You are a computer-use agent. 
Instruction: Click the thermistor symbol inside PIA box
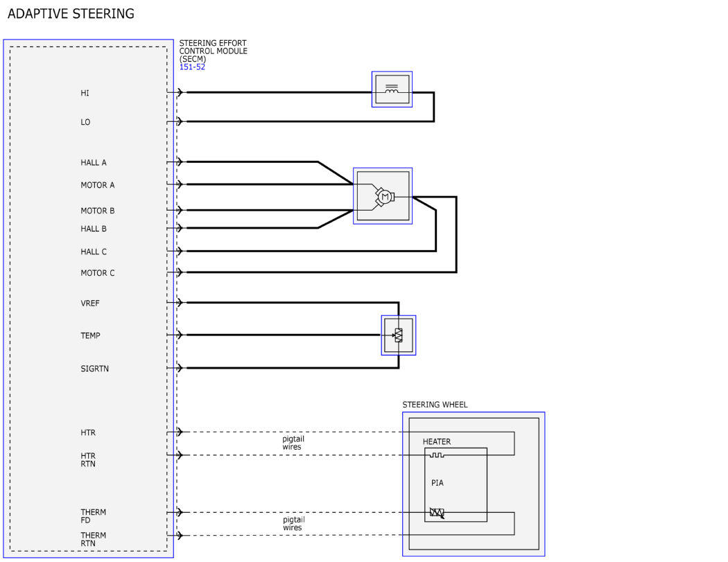[x=437, y=513]
